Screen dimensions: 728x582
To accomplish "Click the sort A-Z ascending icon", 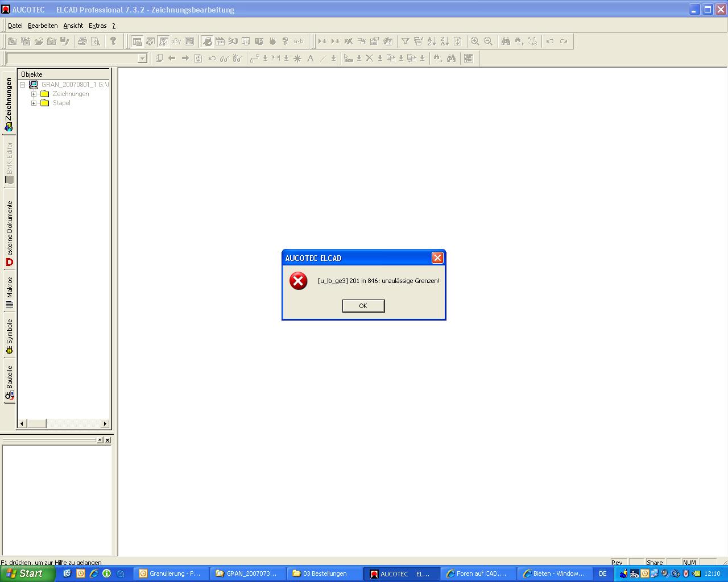I will point(432,41).
